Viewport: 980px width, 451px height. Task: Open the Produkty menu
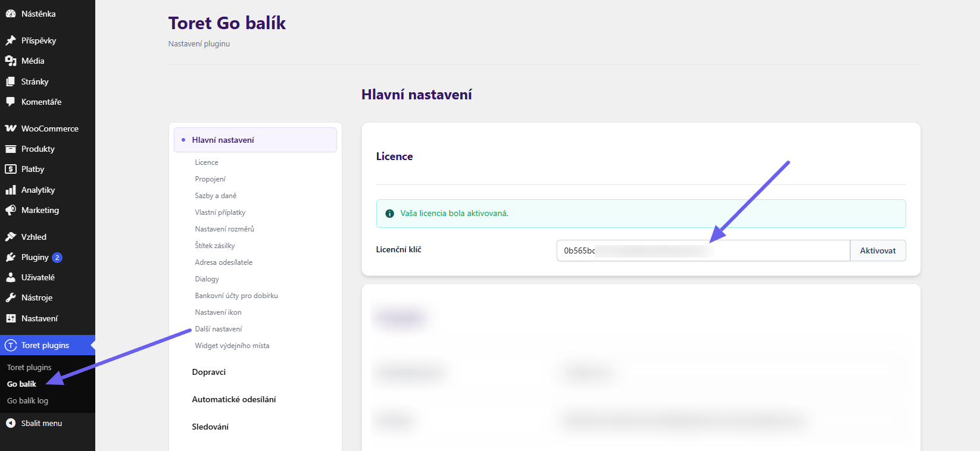[x=48, y=149]
